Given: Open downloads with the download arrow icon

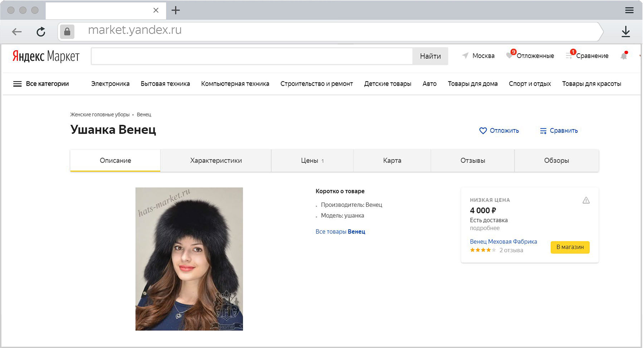Looking at the screenshot, I should pos(626,31).
